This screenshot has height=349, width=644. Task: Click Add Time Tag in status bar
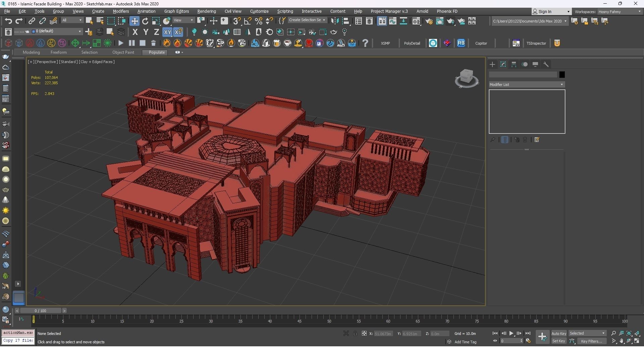point(465,342)
